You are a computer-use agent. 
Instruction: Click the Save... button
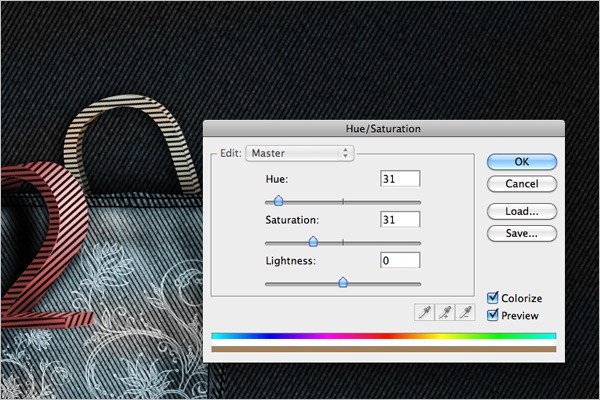point(522,233)
